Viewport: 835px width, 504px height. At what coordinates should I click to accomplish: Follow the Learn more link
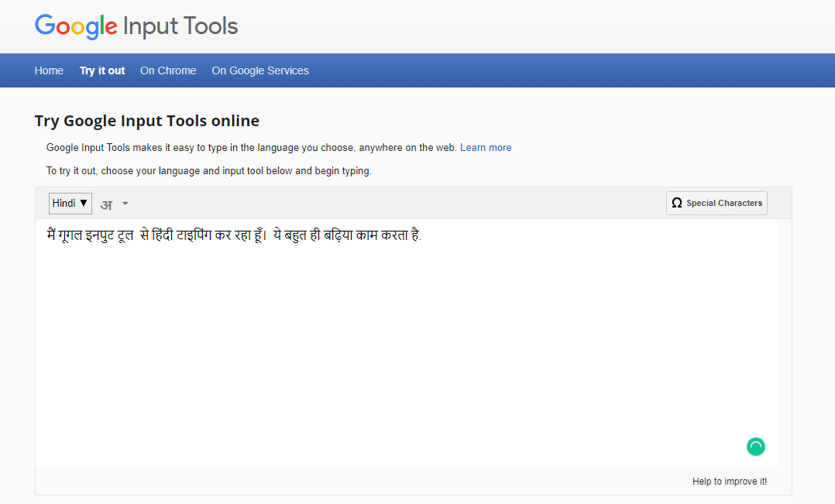pos(486,147)
